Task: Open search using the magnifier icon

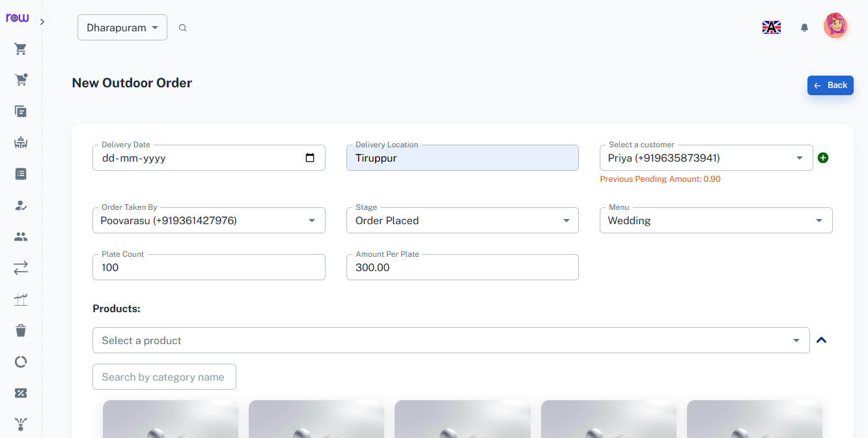Action: click(182, 27)
